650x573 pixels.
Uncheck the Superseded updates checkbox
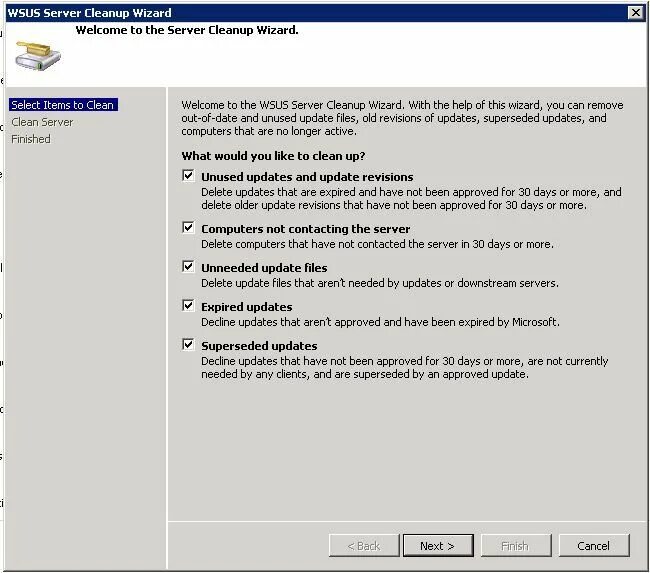(x=188, y=345)
